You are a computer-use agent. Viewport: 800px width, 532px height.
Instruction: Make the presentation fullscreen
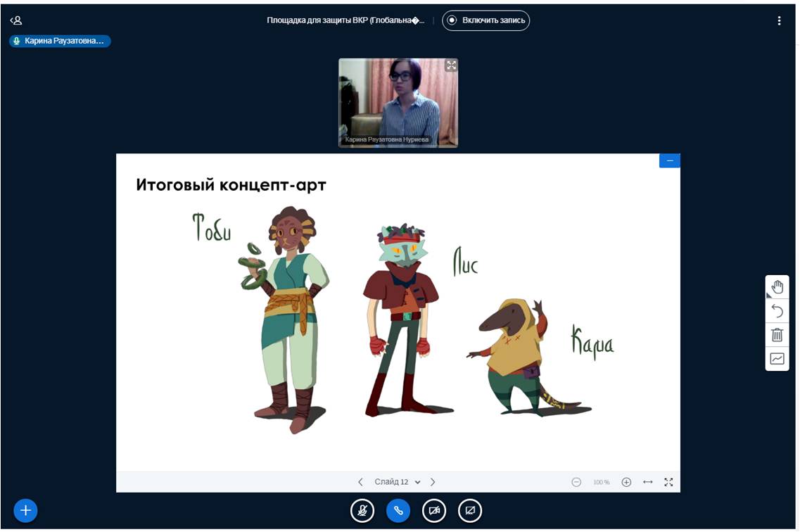click(668, 482)
